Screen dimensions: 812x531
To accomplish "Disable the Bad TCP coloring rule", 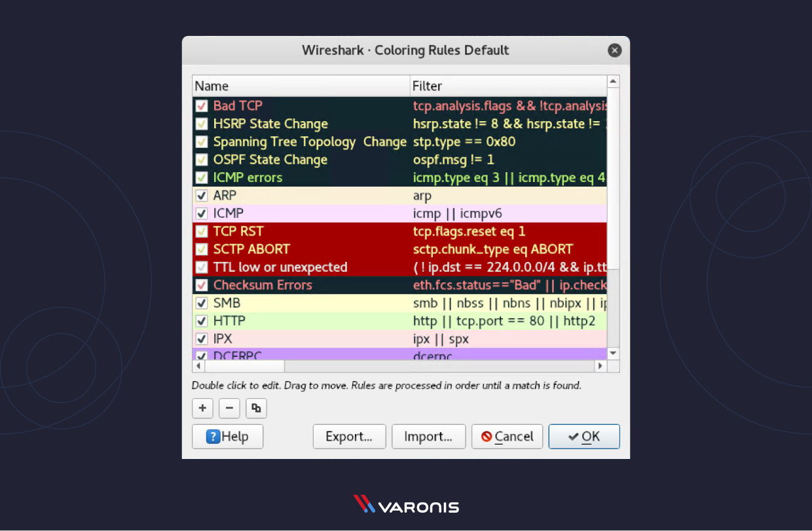I will (x=201, y=105).
